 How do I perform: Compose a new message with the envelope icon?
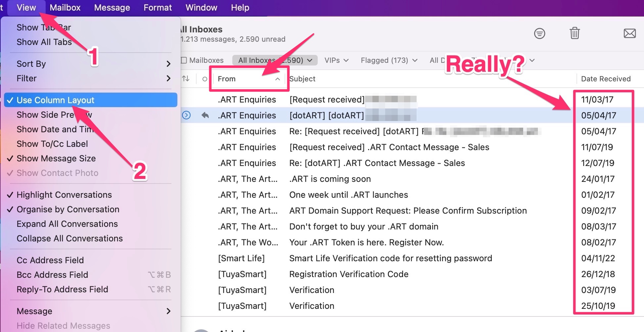pyautogui.click(x=630, y=33)
